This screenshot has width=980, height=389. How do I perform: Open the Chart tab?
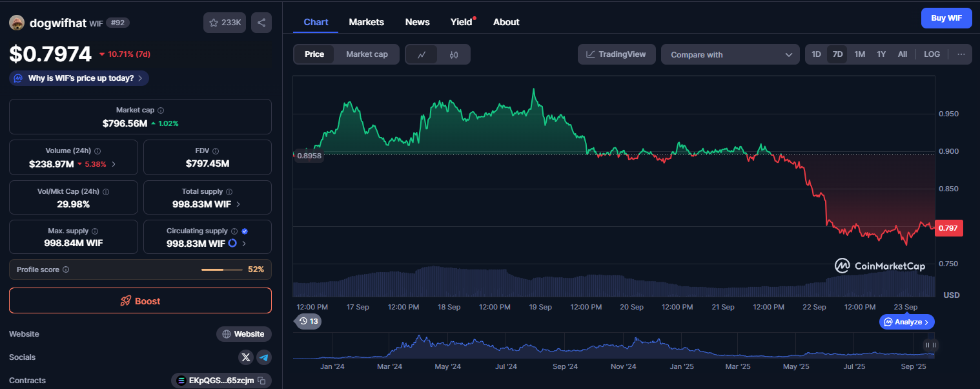pyautogui.click(x=316, y=22)
